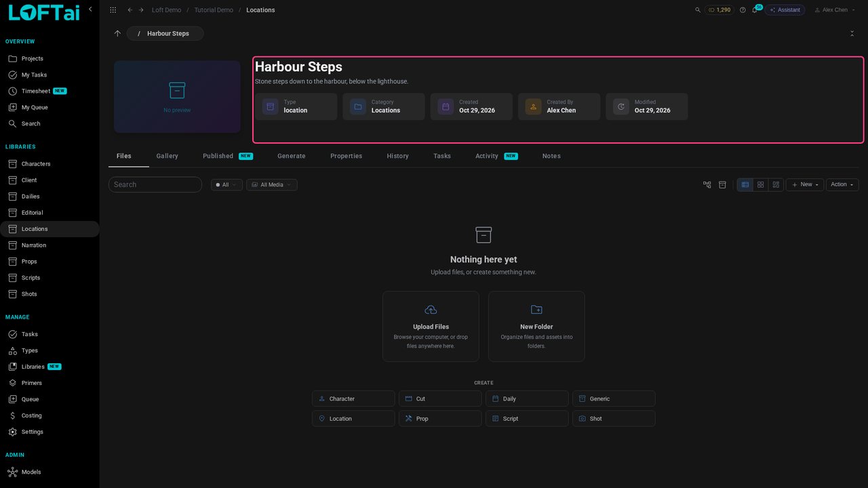868x488 pixels.
Task: Open My Queue in the sidebar
Action: (x=50, y=107)
